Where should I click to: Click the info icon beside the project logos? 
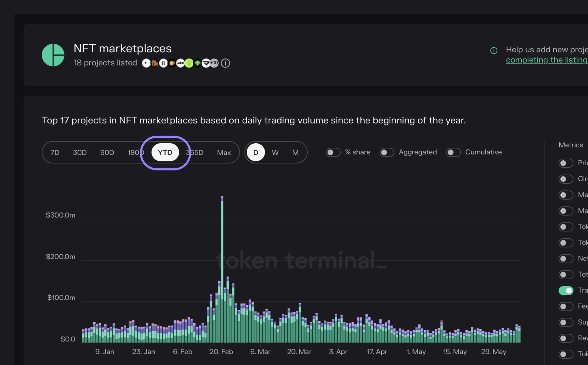click(225, 63)
